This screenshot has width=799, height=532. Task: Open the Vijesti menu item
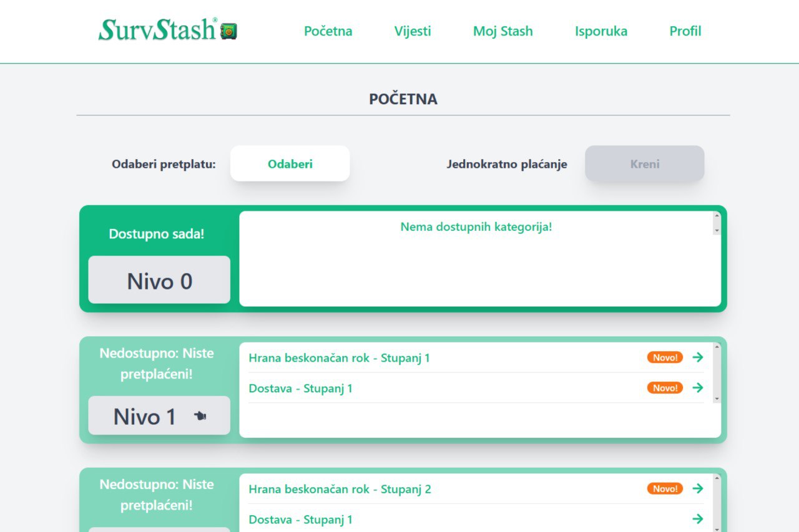coord(413,31)
